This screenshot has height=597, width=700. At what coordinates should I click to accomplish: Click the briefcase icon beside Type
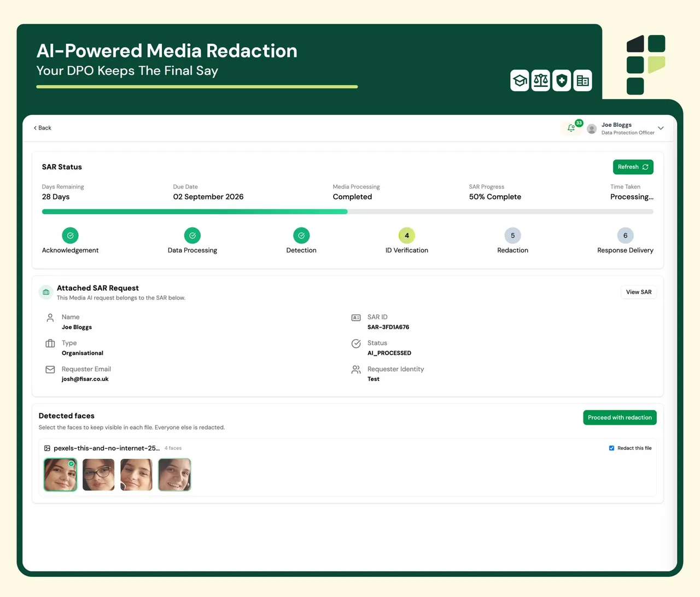pyautogui.click(x=50, y=343)
